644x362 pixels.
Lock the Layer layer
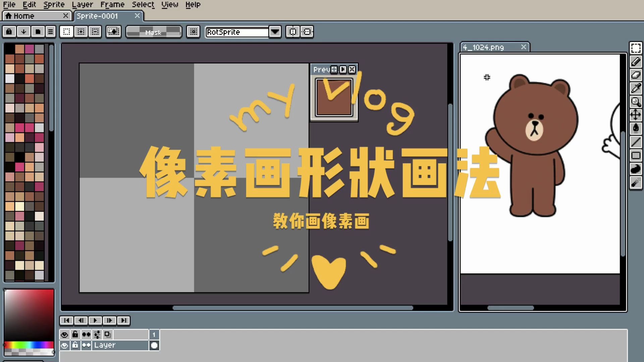click(x=75, y=345)
